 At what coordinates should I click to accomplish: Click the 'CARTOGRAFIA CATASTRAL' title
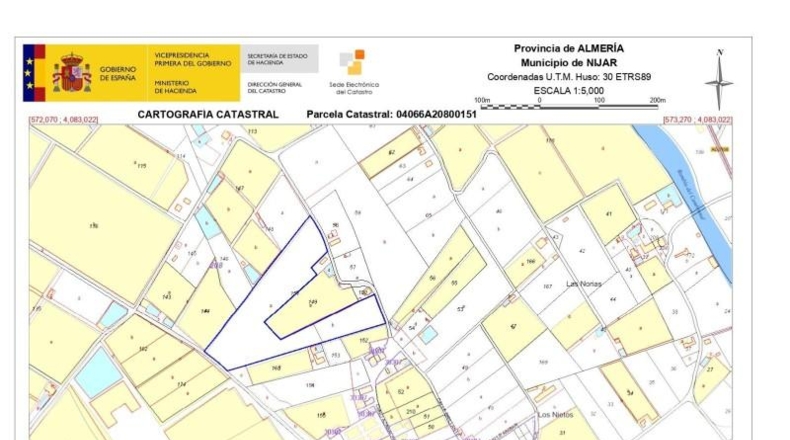(x=208, y=114)
